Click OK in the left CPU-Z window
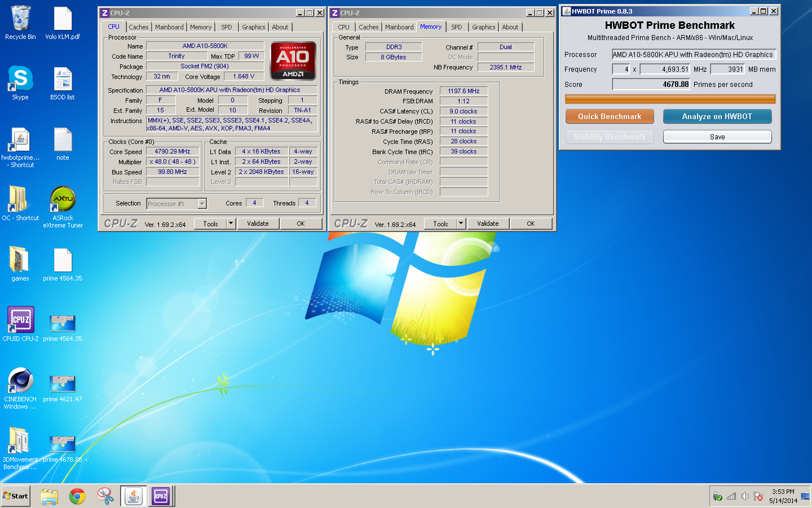This screenshot has height=508, width=812. pyautogui.click(x=301, y=224)
